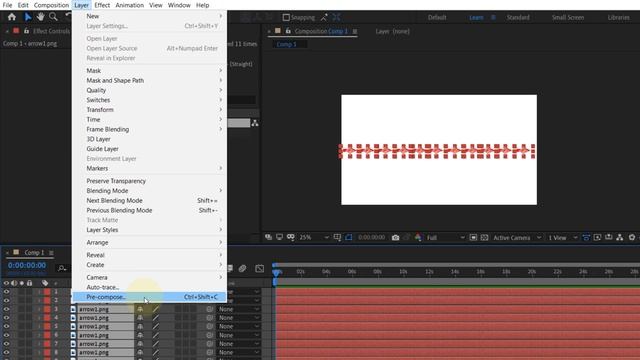Viewport: 640px width, 360px height.
Task: Click the Comp 1 timeline panel menu icon
Action: click(x=51, y=253)
